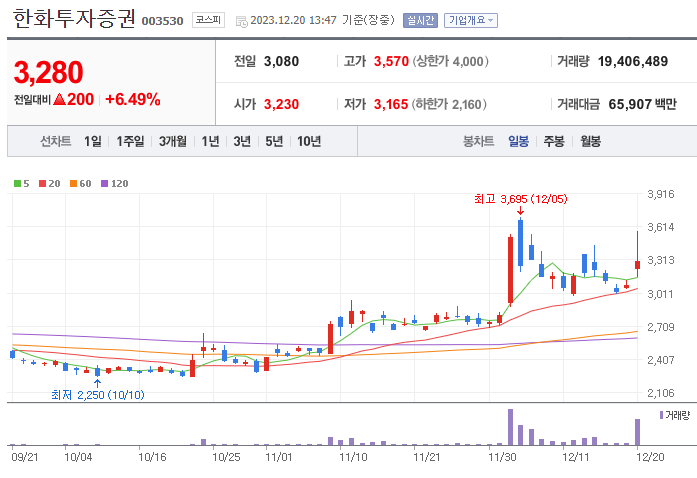The height and width of the screenshot is (478, 697).
Task: Click the timestamp 2023.12.20 13:47
Action: 293,20
